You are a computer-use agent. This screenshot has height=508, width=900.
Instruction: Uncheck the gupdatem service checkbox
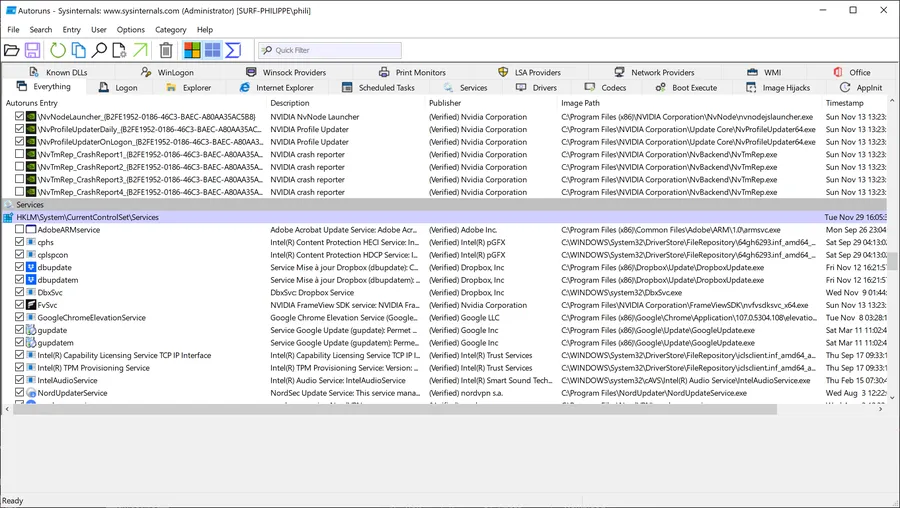point(20,343)
